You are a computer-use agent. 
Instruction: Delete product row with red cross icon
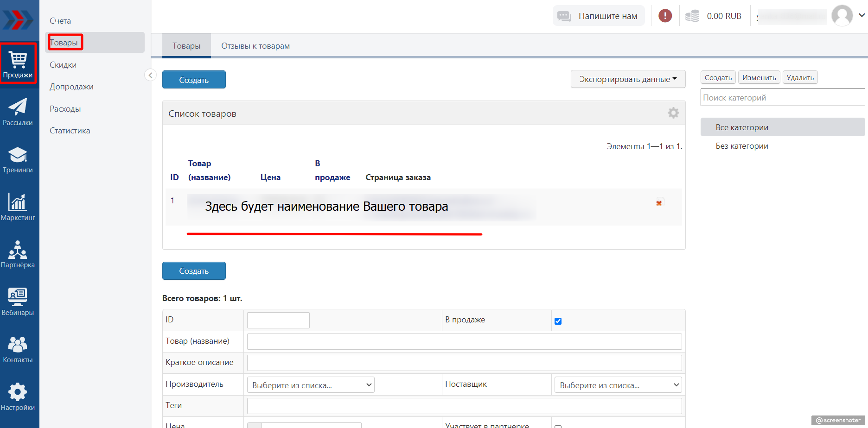[659, 203]
